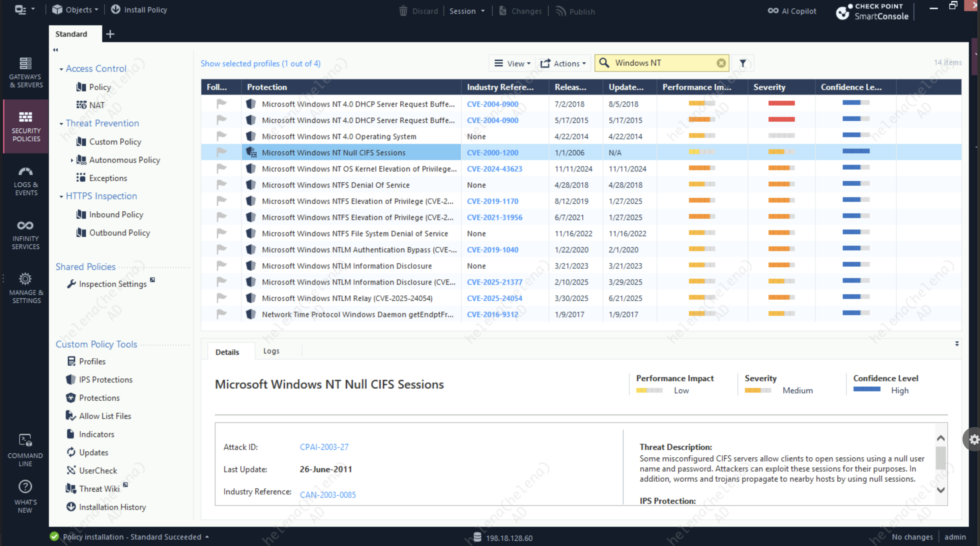
Task: Collapse the Threat Prevention tree section
Action: pos(61,124)
